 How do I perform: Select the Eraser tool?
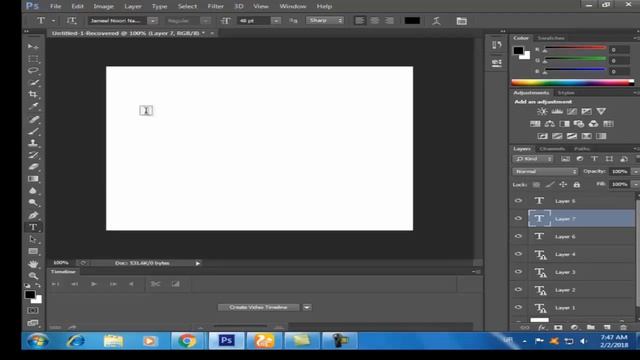(33, 167)
